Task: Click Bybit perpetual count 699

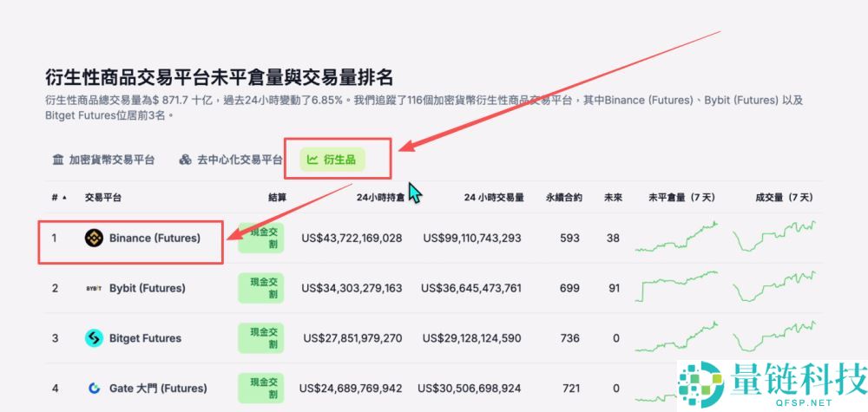Action: click(x=569, y=288)
